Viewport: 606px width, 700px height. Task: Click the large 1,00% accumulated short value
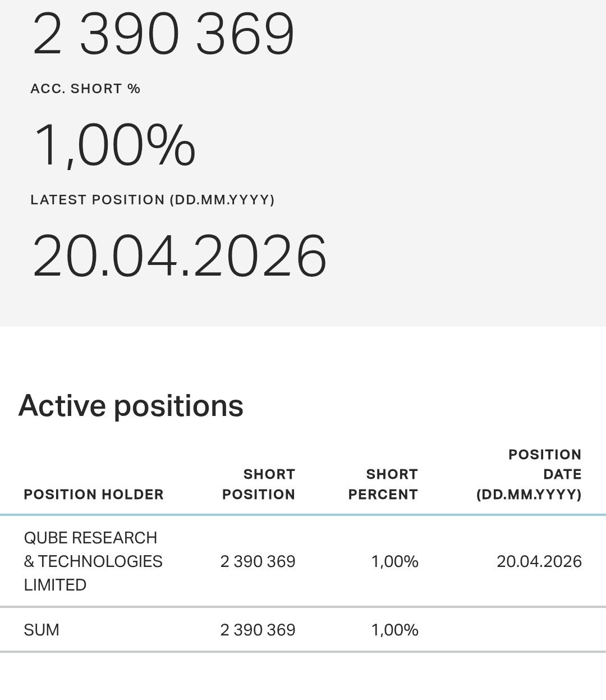[x=114, y=146]
